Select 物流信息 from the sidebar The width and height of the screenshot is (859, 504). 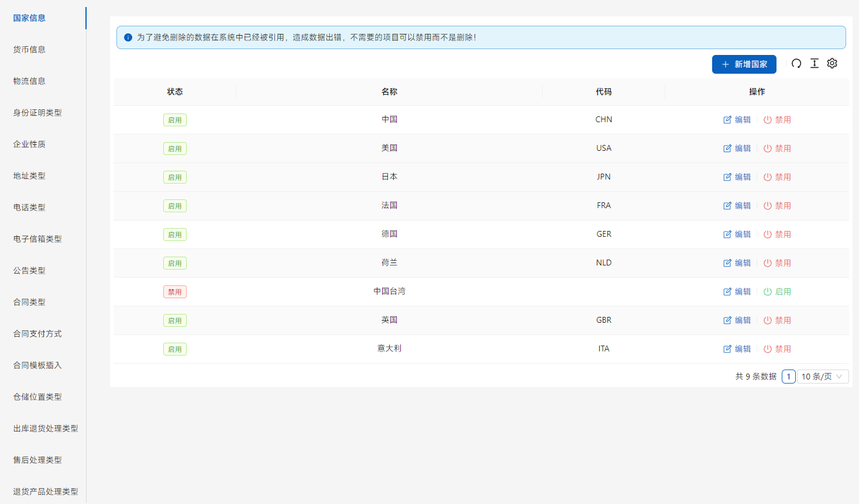[x=29, y=81]
